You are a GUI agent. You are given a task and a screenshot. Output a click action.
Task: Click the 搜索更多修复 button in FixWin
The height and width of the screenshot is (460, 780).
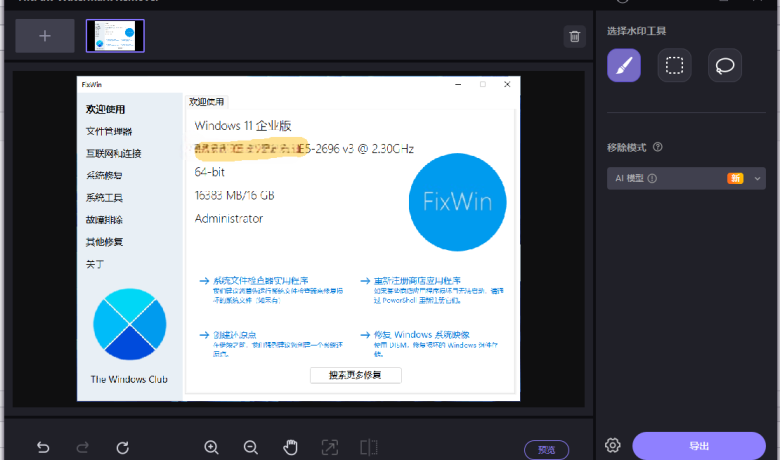356,375
